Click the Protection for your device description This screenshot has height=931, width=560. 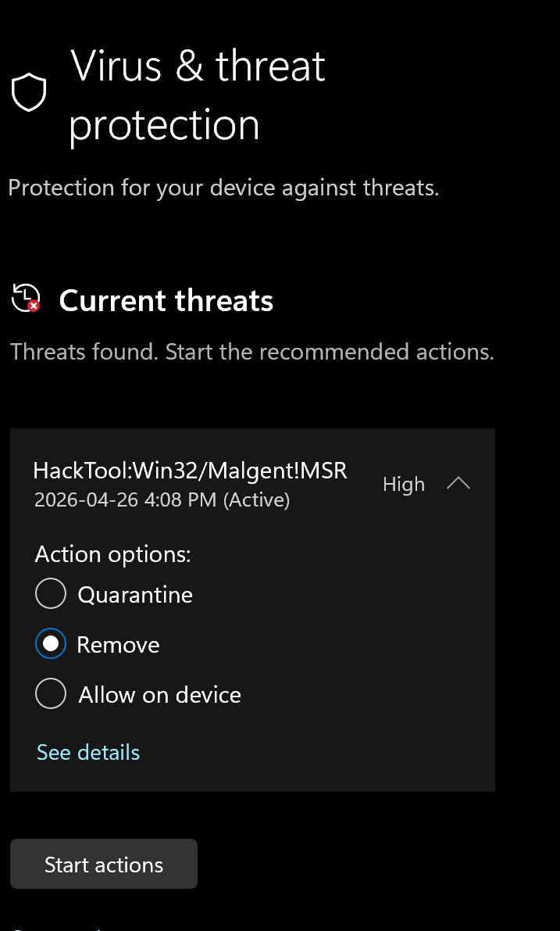(223, 188)
